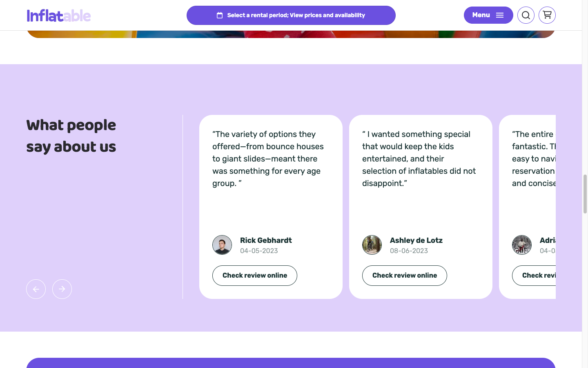Image resolution: width=588 pixels, height=368 pixels.
Task: Click the Inflatable logo
Action: point(59,16)
